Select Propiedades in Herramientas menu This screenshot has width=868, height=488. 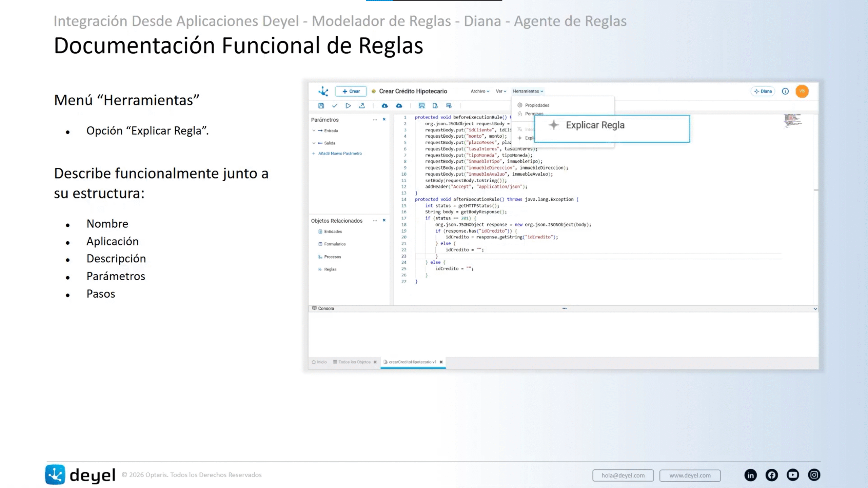tap(537, 105)
